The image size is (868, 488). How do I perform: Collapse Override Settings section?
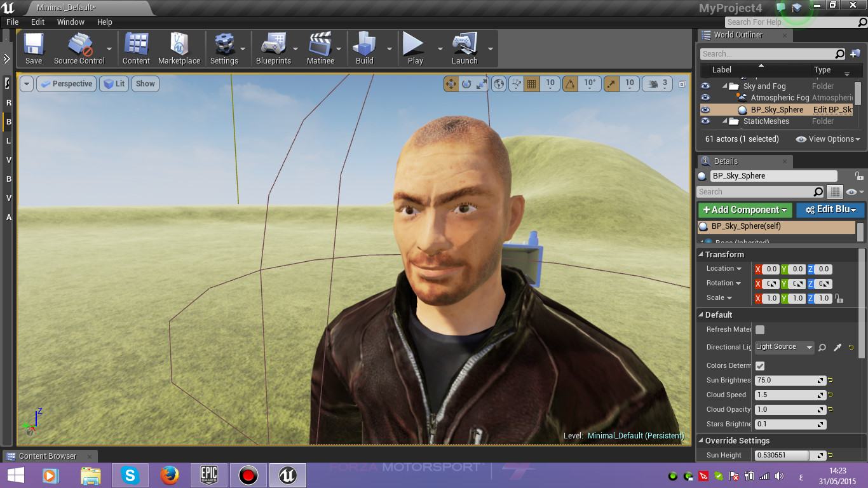[x=701, y=440]
